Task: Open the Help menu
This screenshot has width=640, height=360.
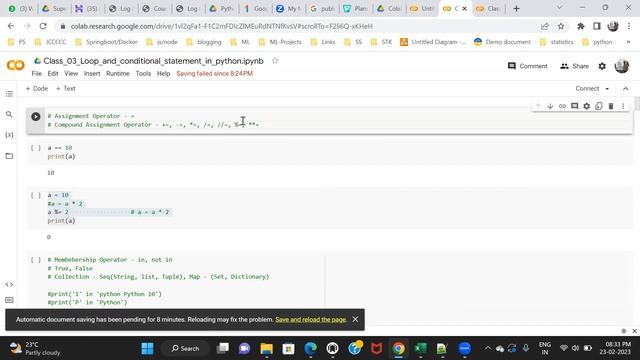Action: tap(163, 73)
